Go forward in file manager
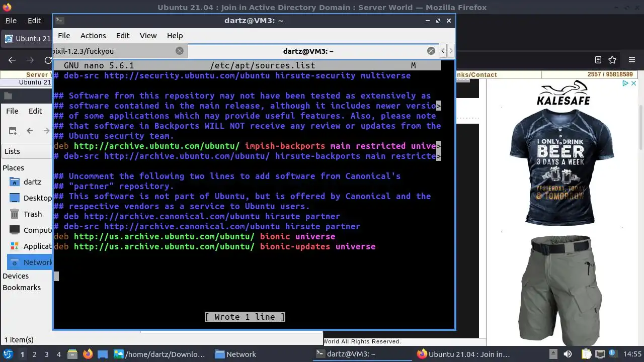Screen dimensions: 644x362 pyautogui.click(x=46, y=131)
